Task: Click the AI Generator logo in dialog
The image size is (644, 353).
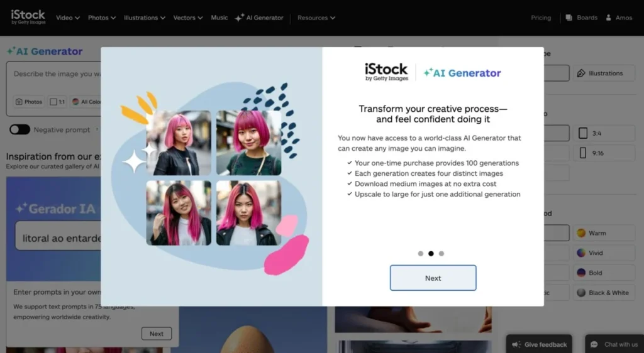Action: [x=462, y=73]
